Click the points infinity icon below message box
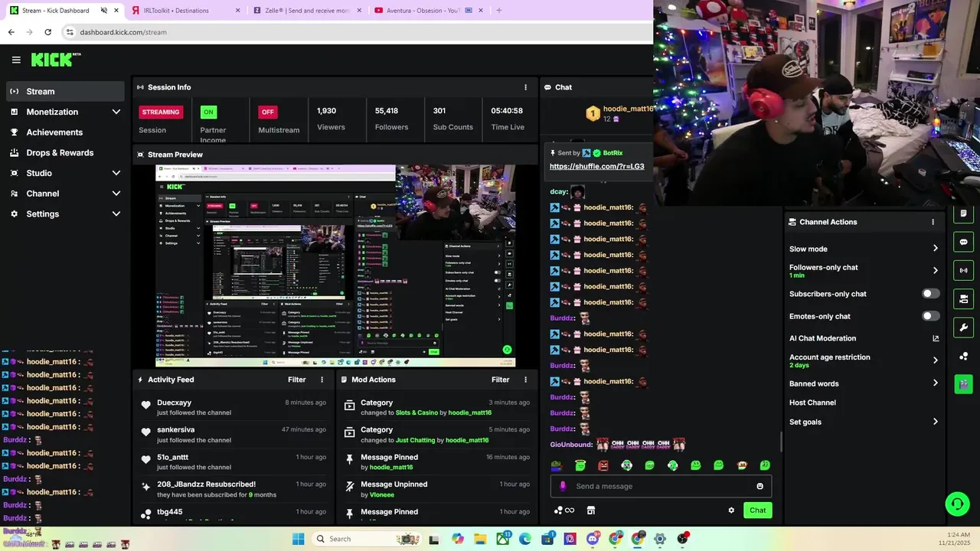Screen dimensions: 980x551 point(564,510)
